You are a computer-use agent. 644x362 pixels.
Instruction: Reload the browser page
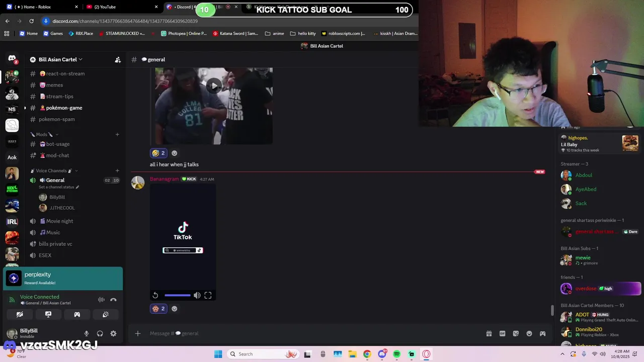tap(31, 21)
